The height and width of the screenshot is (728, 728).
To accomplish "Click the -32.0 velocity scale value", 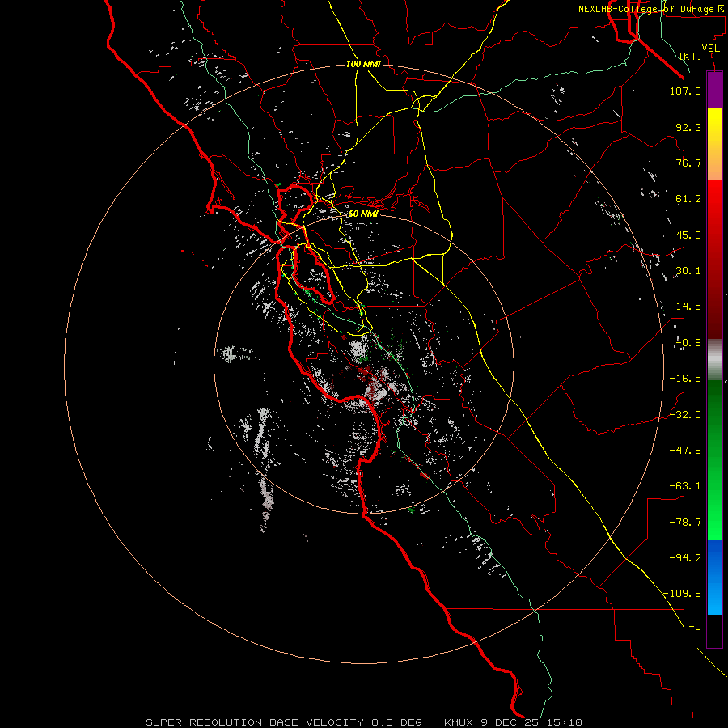I will [685, 415].
